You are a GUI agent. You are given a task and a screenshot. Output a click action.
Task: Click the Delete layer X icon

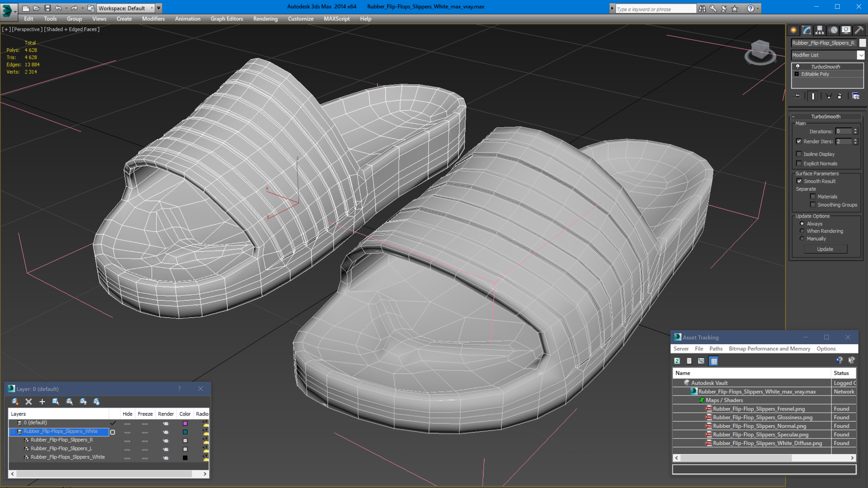[x=29, y=401]
